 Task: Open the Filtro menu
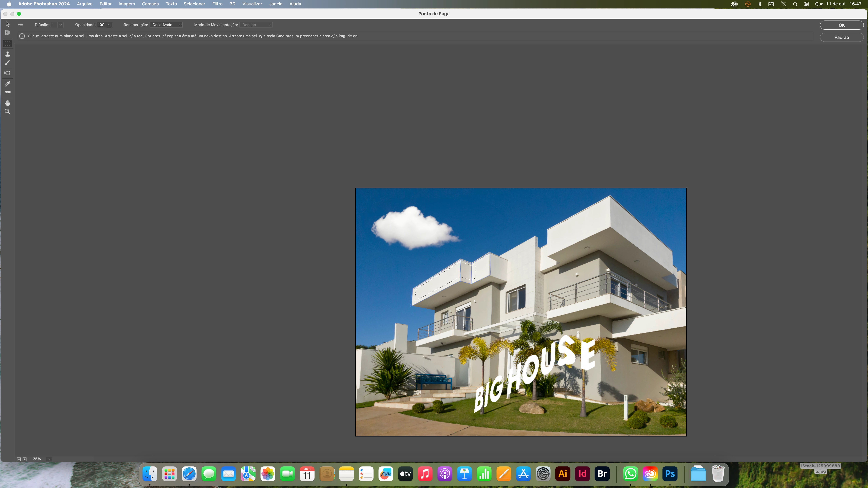tap(217, 4)
